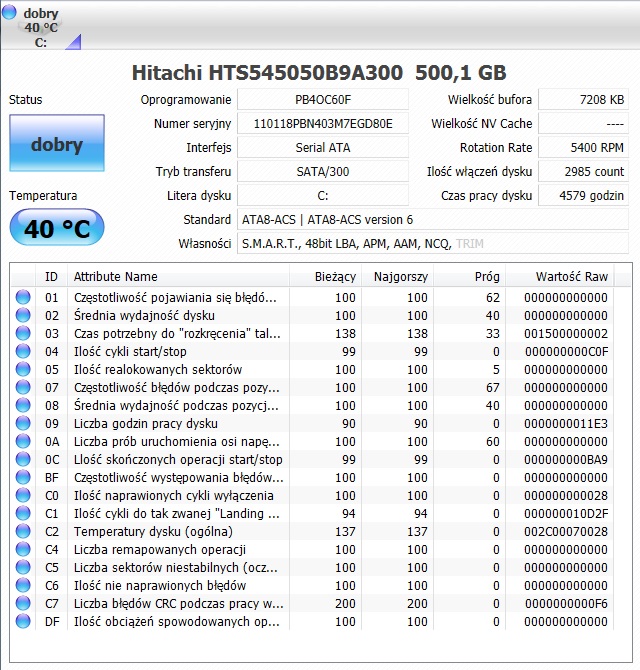The image size is (640, 670).
Task: Click the SATA/300 transfer mode field
Action: 323,171
